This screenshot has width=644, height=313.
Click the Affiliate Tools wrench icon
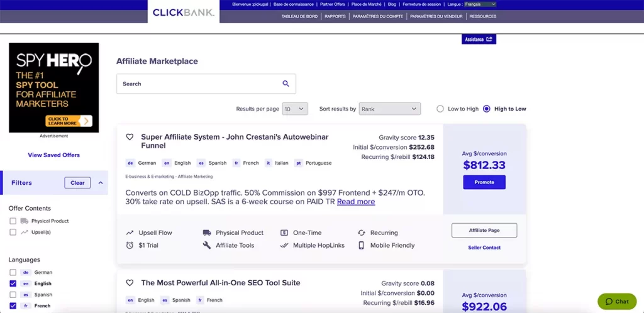tap(207, 245)
